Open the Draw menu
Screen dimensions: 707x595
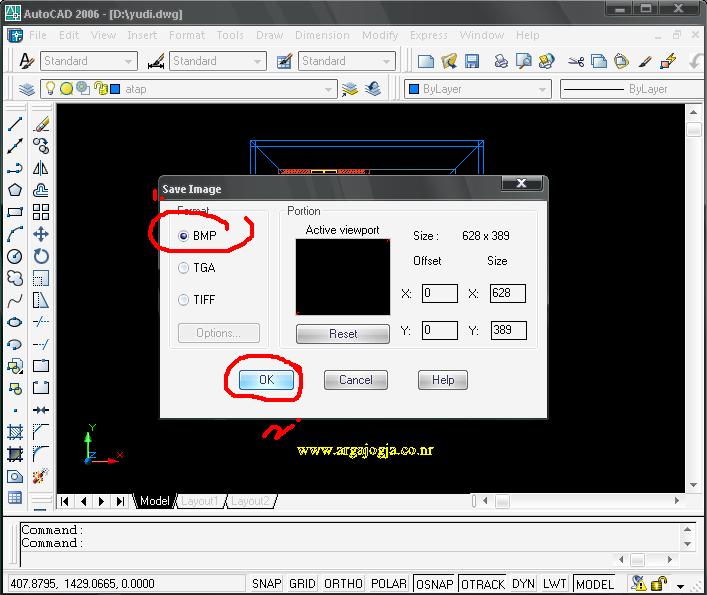coord(269,35)
